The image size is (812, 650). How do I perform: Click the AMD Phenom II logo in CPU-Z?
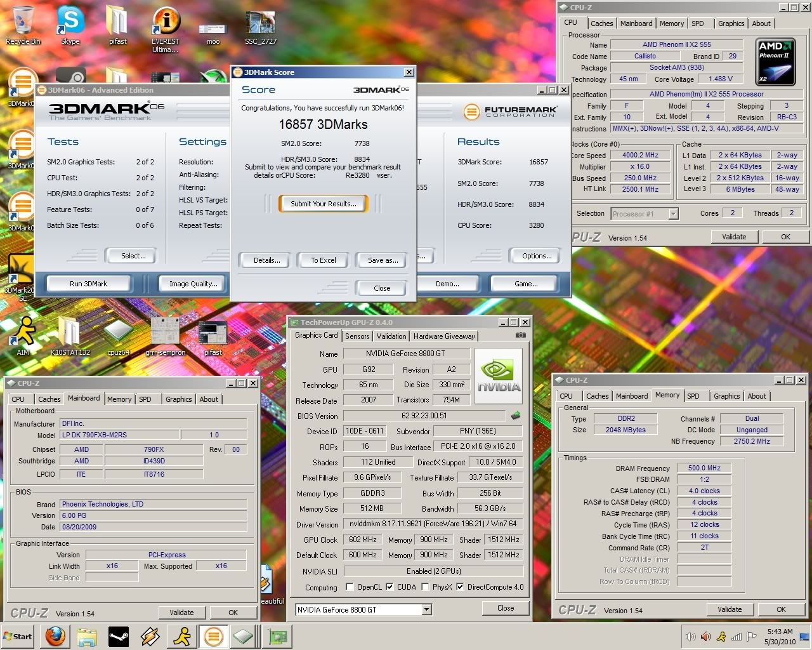pyautogui.click(x=776, y=62)
